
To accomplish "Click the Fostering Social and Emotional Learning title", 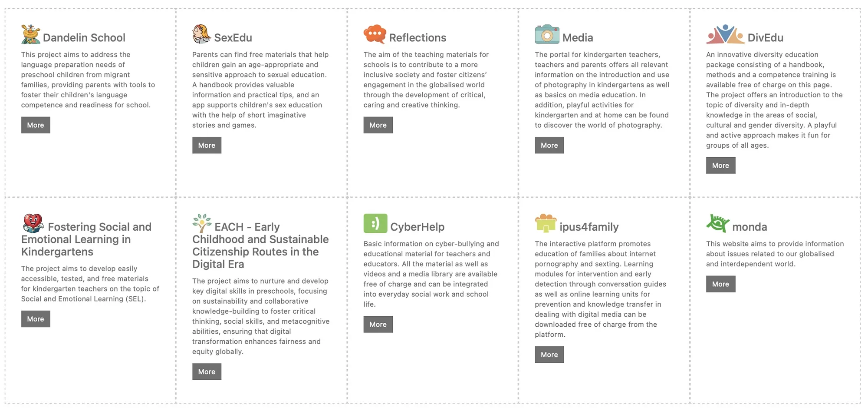I will pyautogui.click(x=87, y=239).
